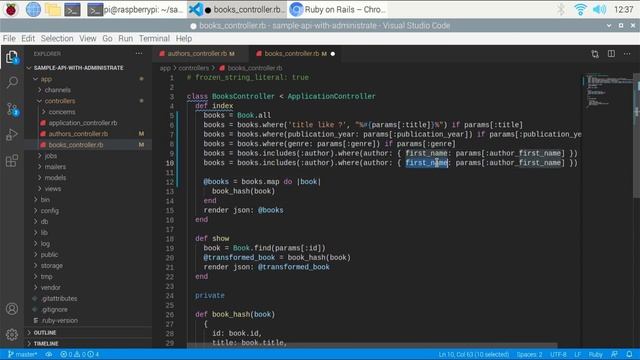This screenshot has width=640, height=360.
Task: Open the .ruby-version file
Action: [60, 321]
